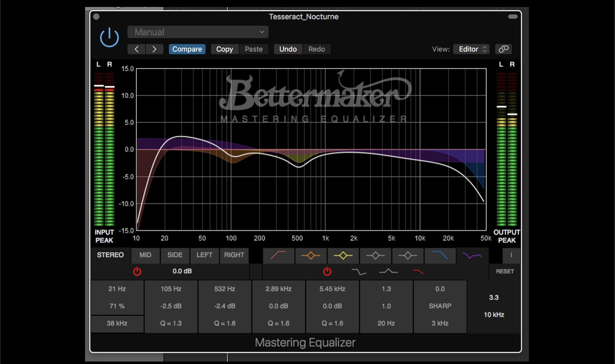Click the SHARP setting value

coord(440,306)
